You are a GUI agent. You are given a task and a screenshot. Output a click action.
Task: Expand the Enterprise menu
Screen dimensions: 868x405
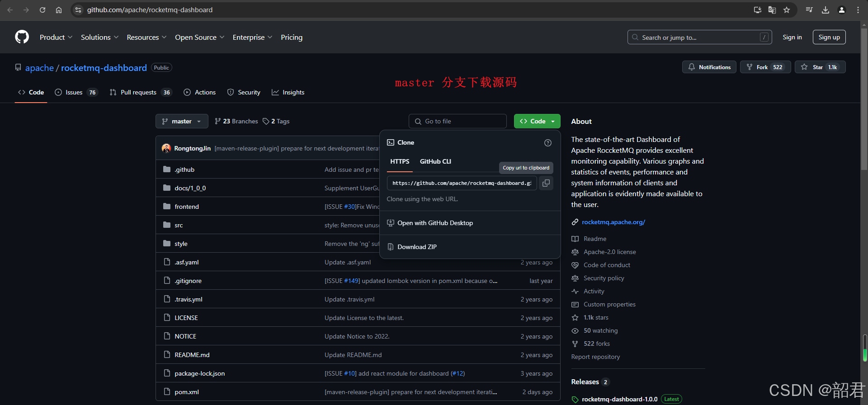[252, 37]
